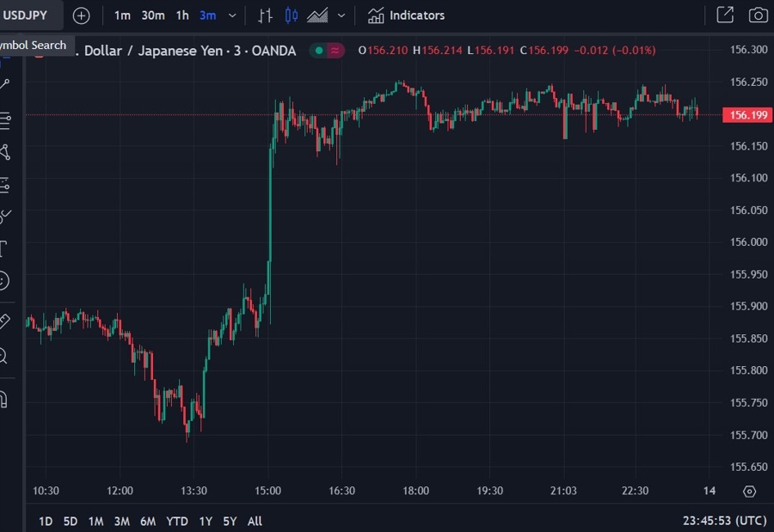Set date range to 5Y
The width and height of the screenshot is (774, 532).
point(230,521)
